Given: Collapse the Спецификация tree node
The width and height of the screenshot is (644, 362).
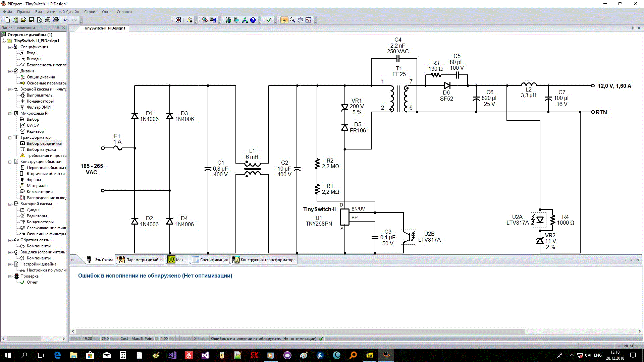Looking at the screenshot, I should click(10, 47).
